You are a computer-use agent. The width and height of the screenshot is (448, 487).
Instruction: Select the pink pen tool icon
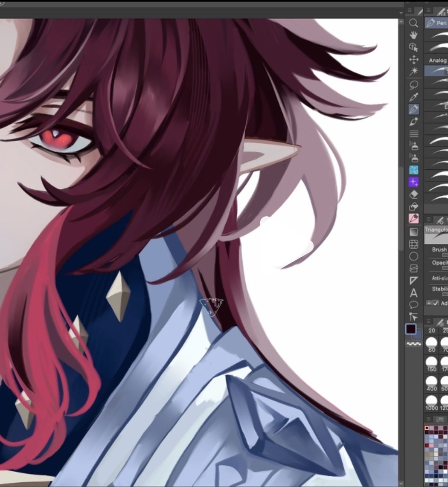tap(413, 219)
